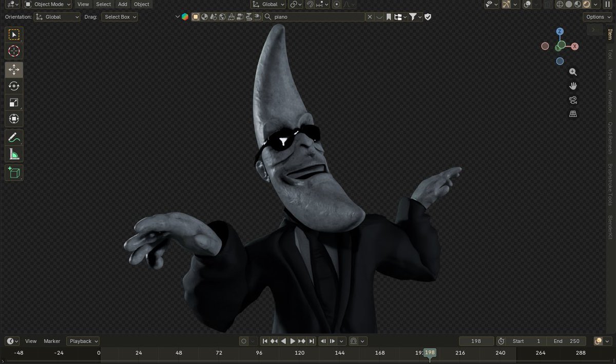The image size is (616, 364).
Task: Select the Add Cube tool
Action: tap(14, 172)
